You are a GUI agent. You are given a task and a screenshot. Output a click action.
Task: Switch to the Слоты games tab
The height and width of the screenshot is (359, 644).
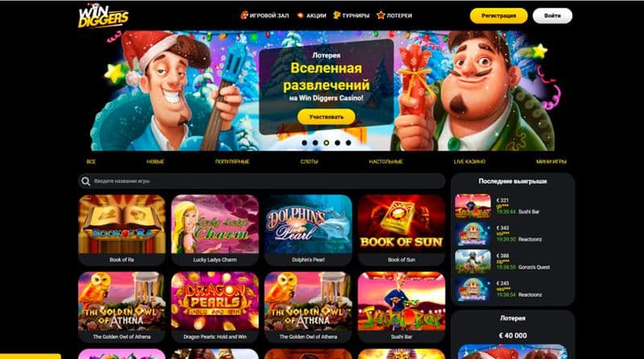pyautogui.click(x=309, y=162)
